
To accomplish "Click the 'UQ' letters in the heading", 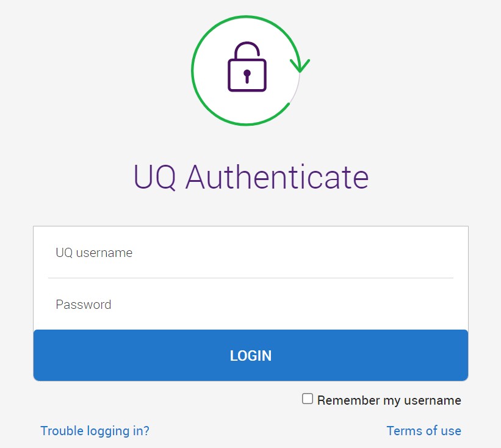I will (154, 176).
